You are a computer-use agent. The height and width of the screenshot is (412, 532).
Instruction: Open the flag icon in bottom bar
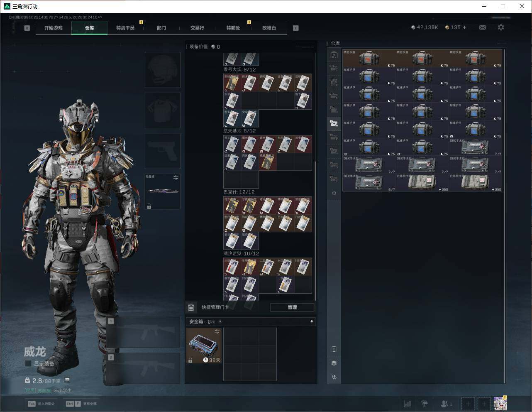pos(425,403)
